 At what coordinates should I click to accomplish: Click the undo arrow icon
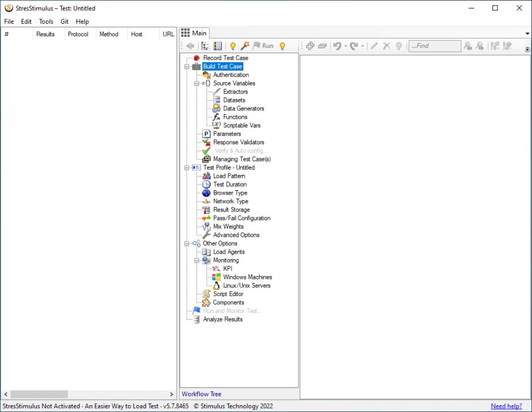tap(337, 46)
